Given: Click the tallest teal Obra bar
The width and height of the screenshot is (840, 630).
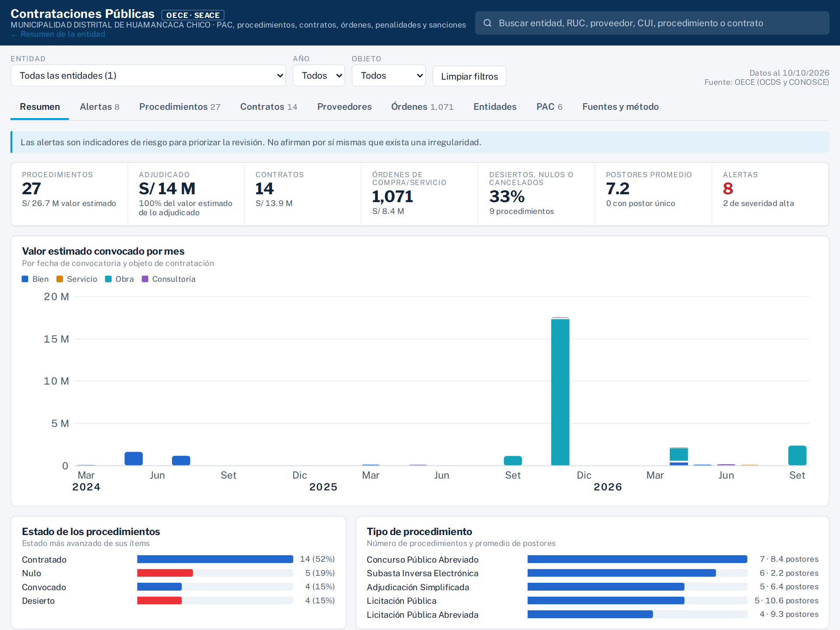Looking at the screenshot, I should pyautogui.click(x=560, y=392).
